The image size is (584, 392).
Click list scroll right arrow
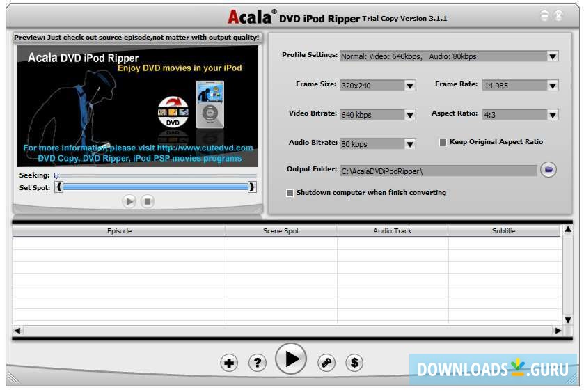tap(558, 331)
